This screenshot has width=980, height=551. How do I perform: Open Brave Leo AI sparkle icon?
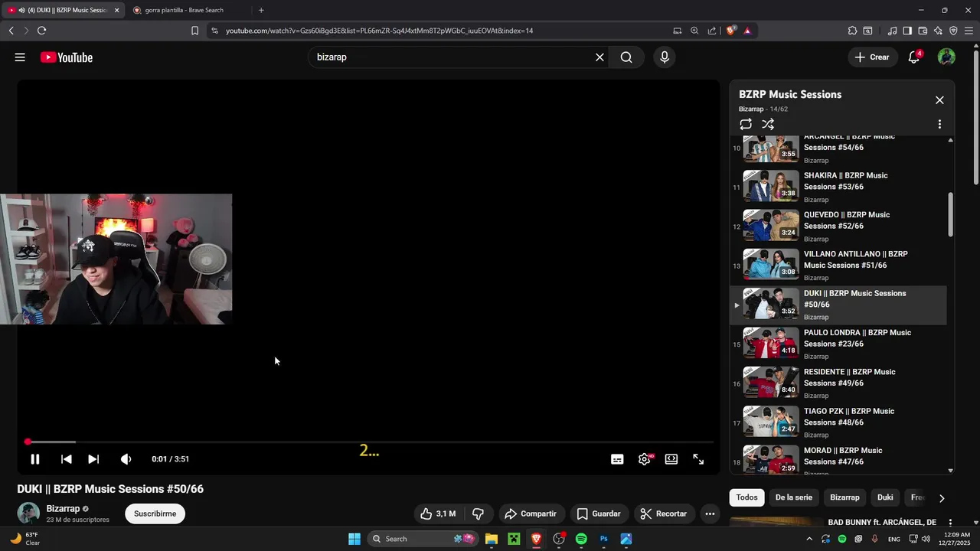tap(938, 31)
